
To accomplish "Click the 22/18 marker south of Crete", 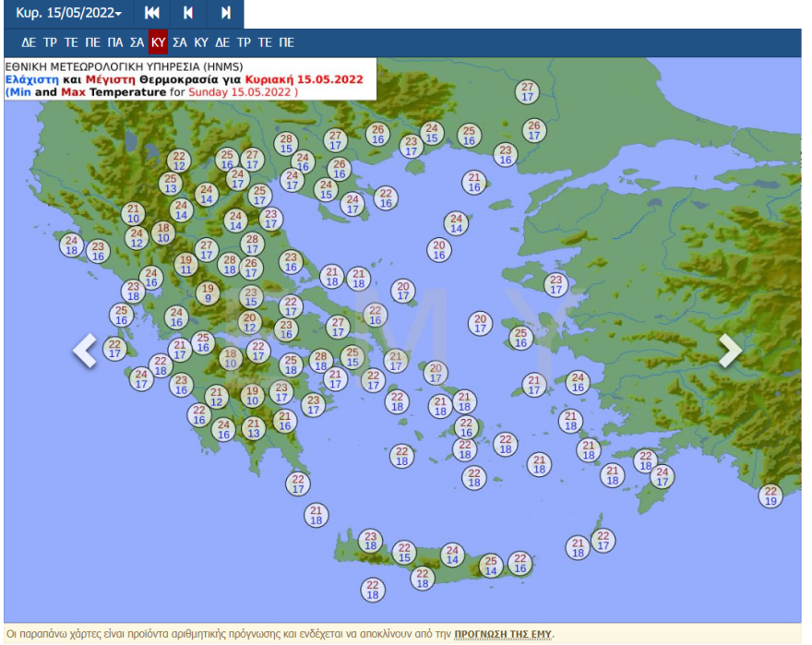I will coord(373,590).
